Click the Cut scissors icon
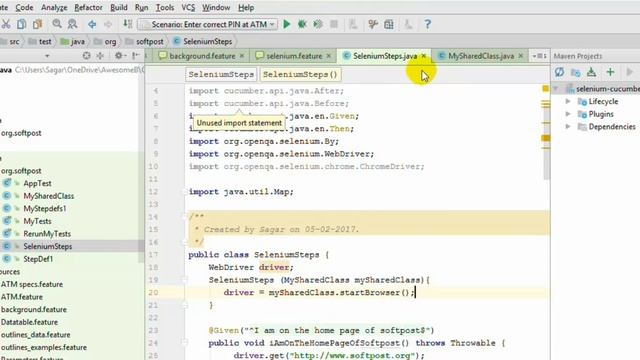Image resolution: width=640 pixels, height=360 pixels. point(6,24)
